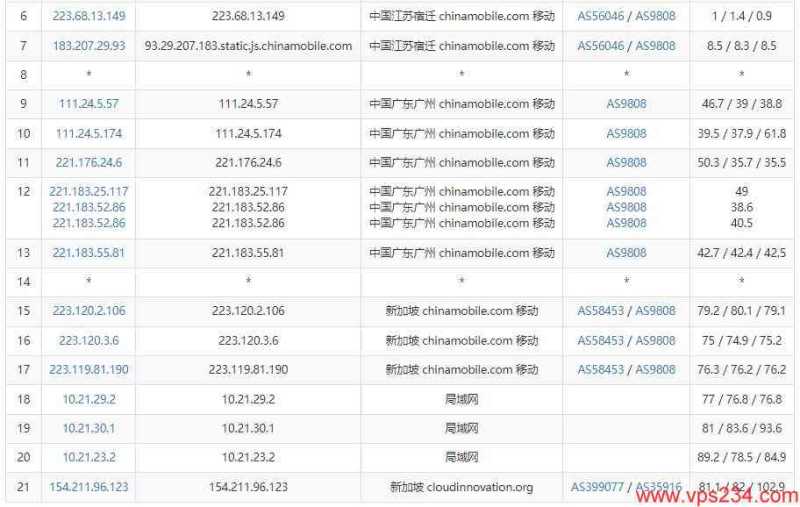Open the AS9808 link in hop 17
The height and width of the screenshot is (507, 800).
655,369
